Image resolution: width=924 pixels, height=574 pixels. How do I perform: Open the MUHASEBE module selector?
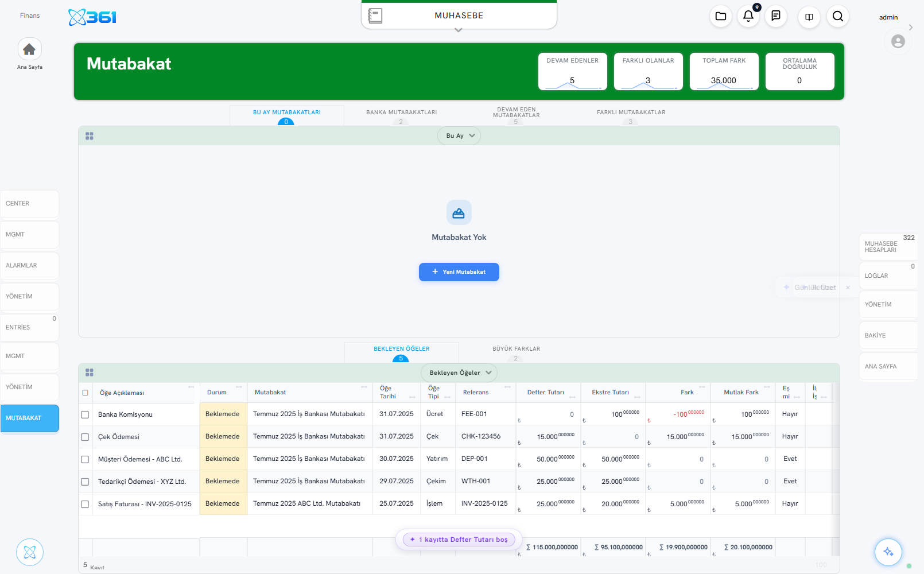pyautogui.click(x=459, y=15)
